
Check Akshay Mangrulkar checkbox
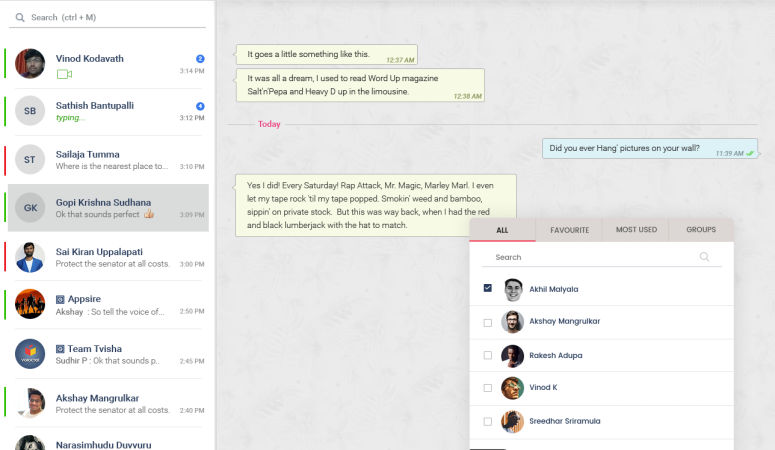(x=488, y=323)
